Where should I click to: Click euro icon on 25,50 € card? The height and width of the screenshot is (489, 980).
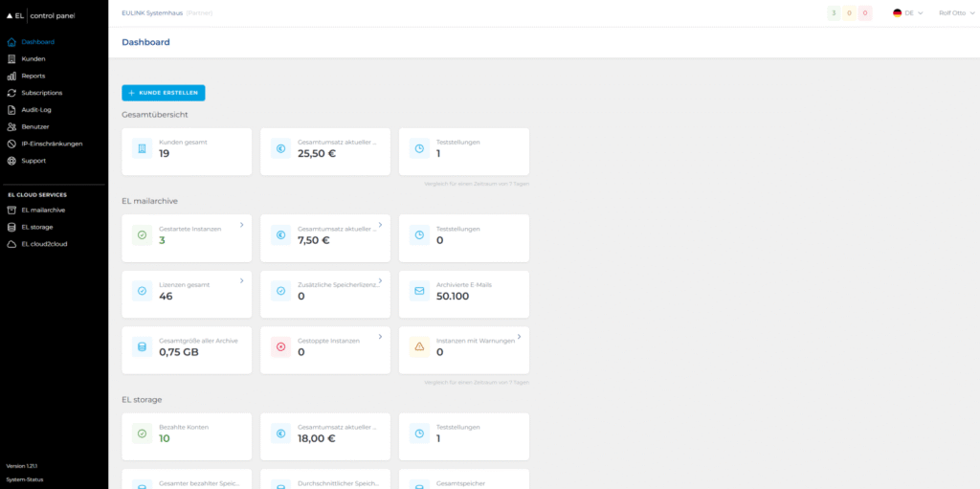pyautogui.click(x=280, y=149)
